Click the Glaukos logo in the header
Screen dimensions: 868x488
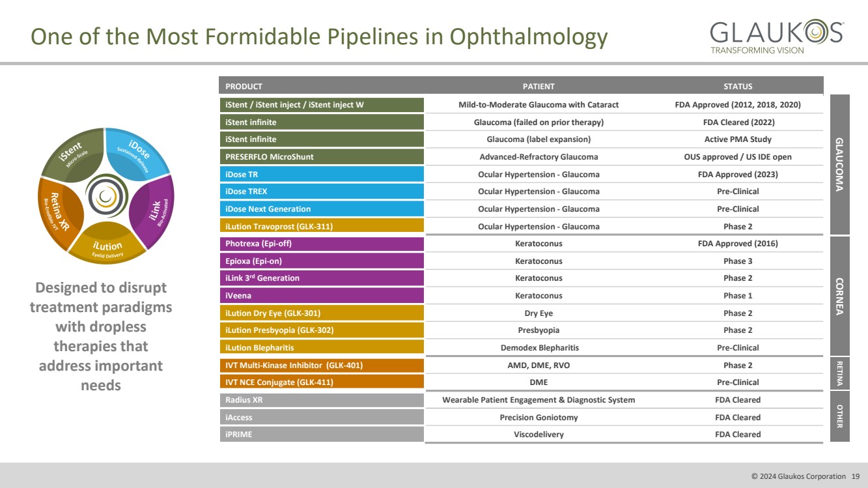(x=777, y=37)
